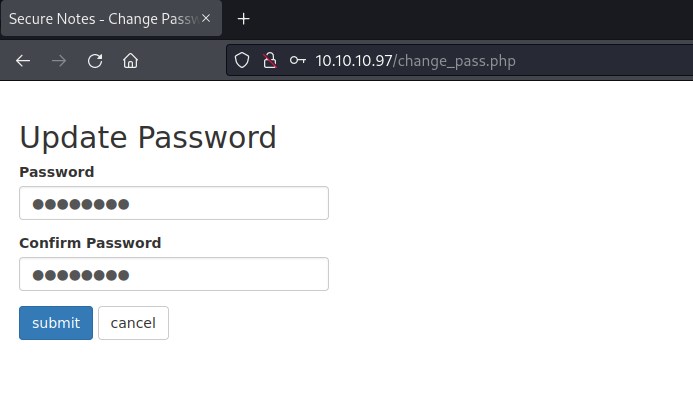Image resolution: width=693 pixels, height=417 pixels.
Task: Click the forward navigation arrow
Action: [59, 60]
